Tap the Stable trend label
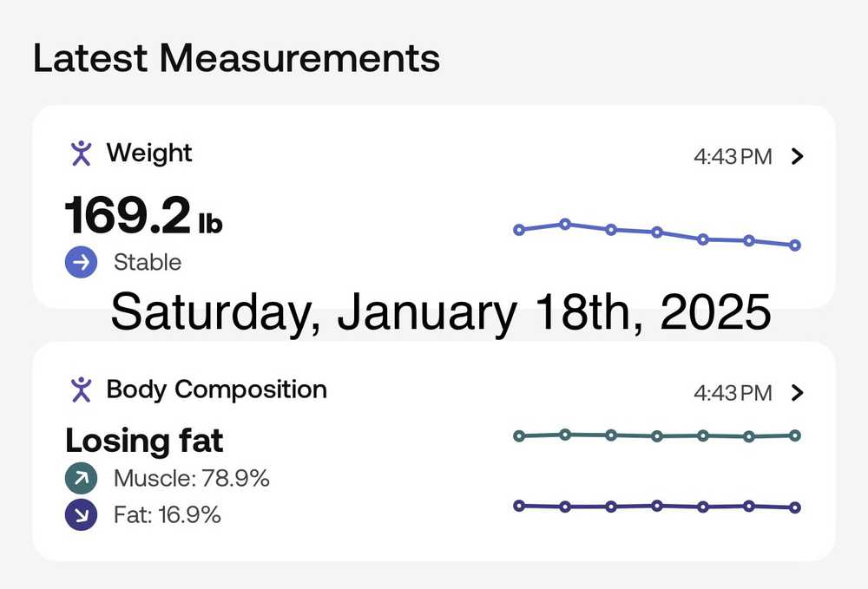Viewport: 868px width, 589px height. [148, 262]
